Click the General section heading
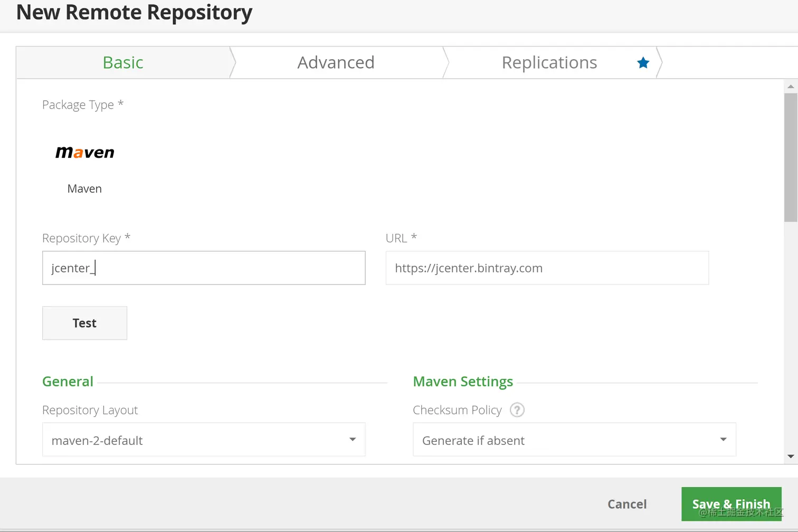 [x=68, y=382]
